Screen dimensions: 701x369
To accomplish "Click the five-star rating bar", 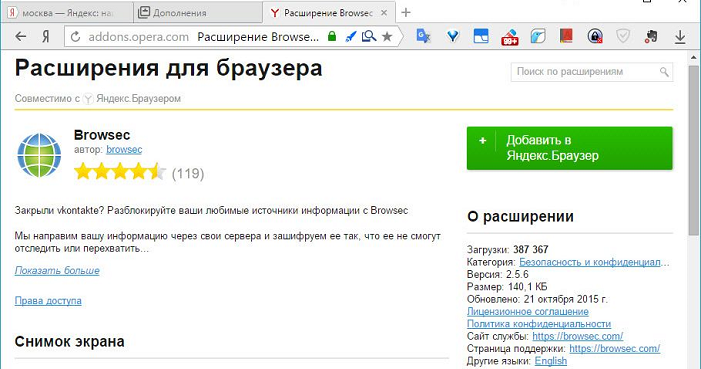I will 120,172.
